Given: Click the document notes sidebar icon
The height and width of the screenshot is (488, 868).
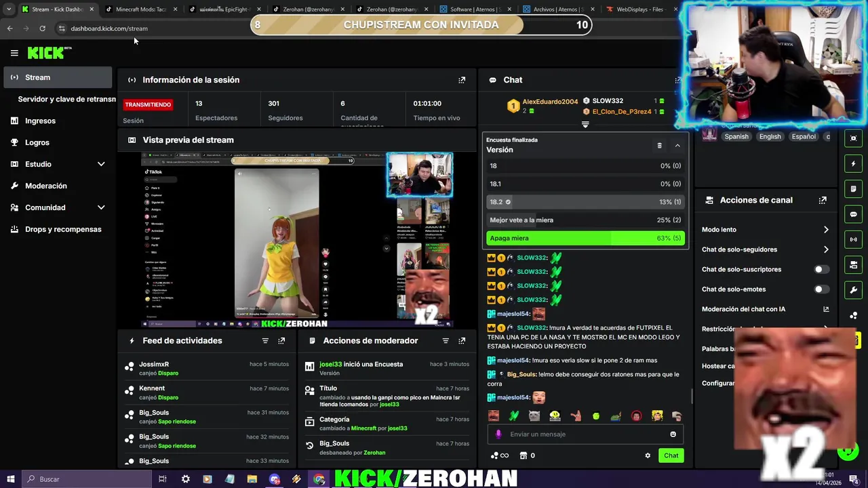Looking at the screenshot, I should (853, 189).
